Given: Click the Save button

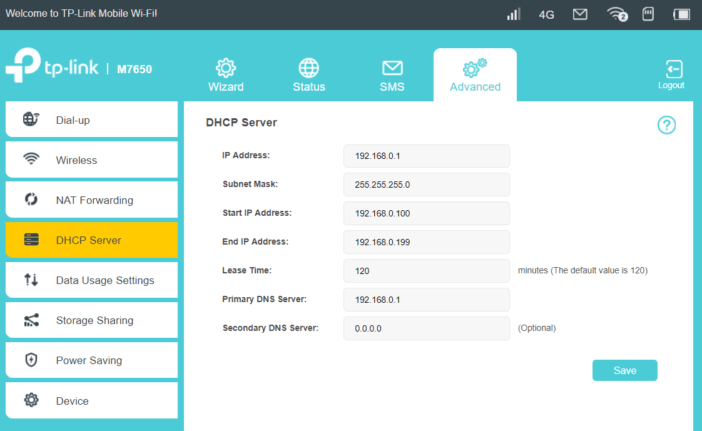Looking at the screenshot, I should coord(625,370).
